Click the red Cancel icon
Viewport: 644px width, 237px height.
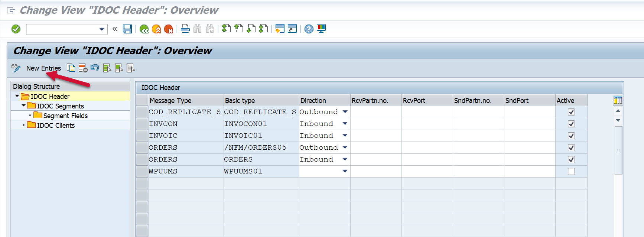[x=169, y=29]
